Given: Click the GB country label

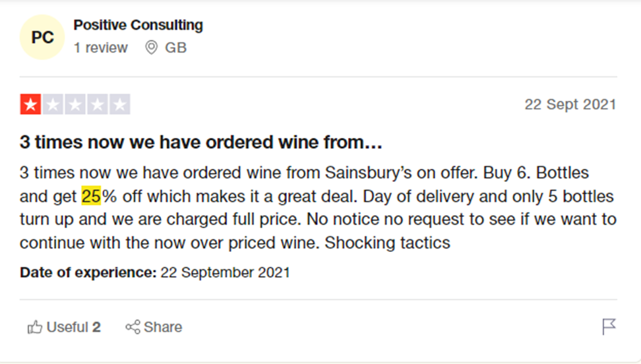Looking at the screenshot, I should [x=176, y=48].
